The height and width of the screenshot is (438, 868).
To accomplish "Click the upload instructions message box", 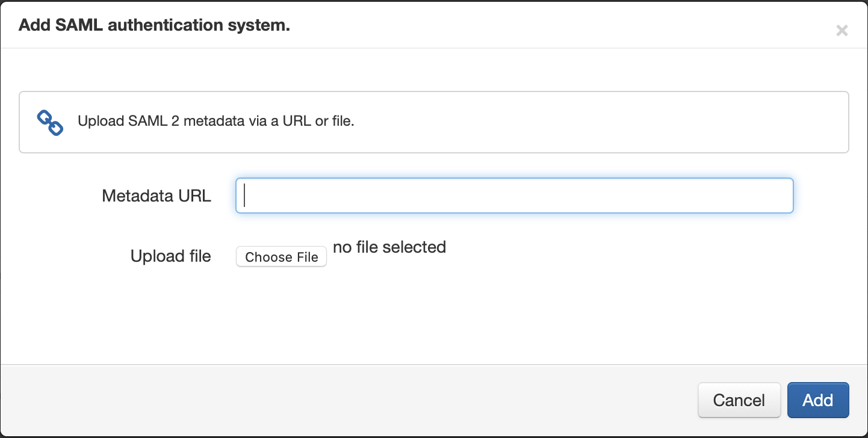I will tap(433, 122).
